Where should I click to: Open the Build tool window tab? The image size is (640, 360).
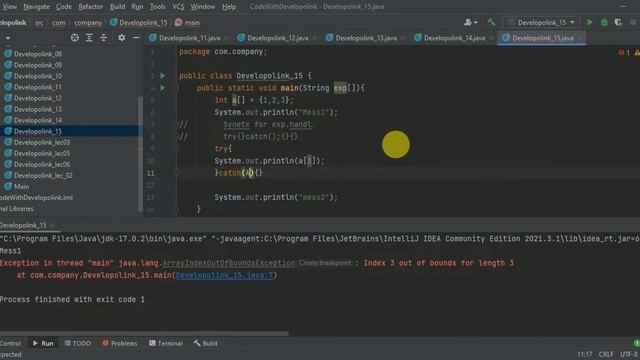[206, 343]
